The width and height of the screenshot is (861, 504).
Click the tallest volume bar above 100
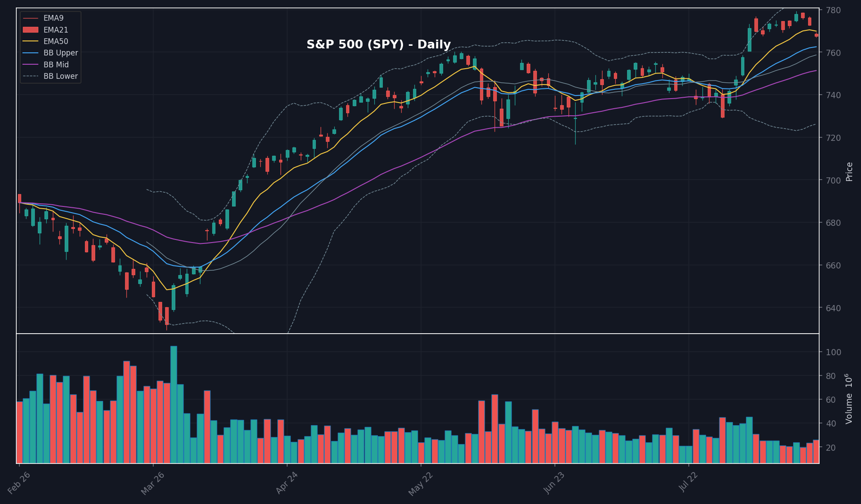[x=174, y=405]
